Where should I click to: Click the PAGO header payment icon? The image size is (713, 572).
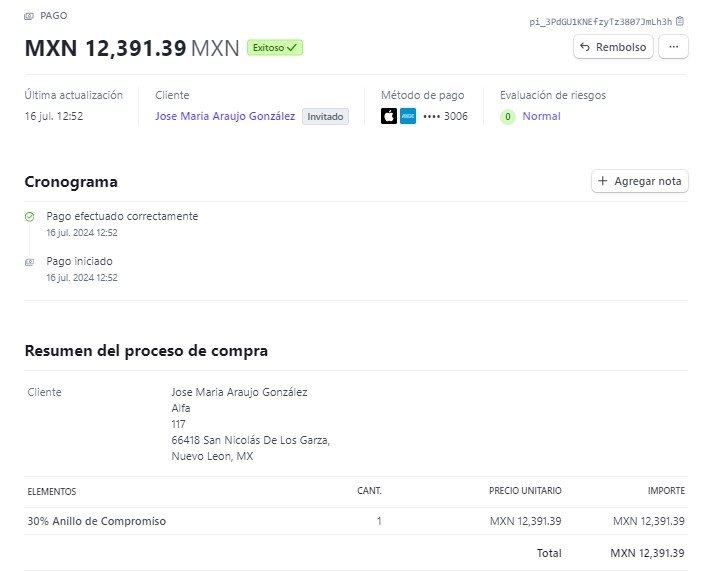pos(29,16)
